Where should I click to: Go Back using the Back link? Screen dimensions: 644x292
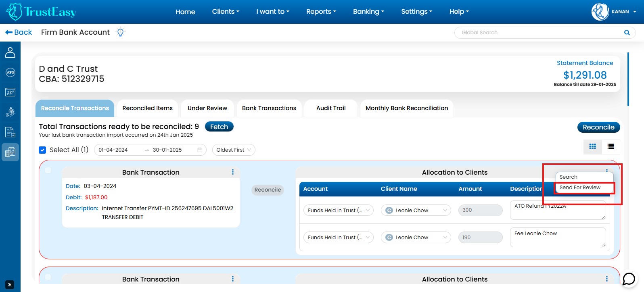pos(19,32)
